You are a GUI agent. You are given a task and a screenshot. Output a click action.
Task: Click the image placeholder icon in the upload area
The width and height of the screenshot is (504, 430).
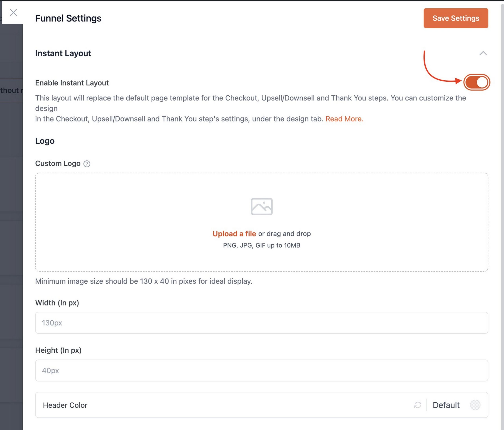(262, 206)
